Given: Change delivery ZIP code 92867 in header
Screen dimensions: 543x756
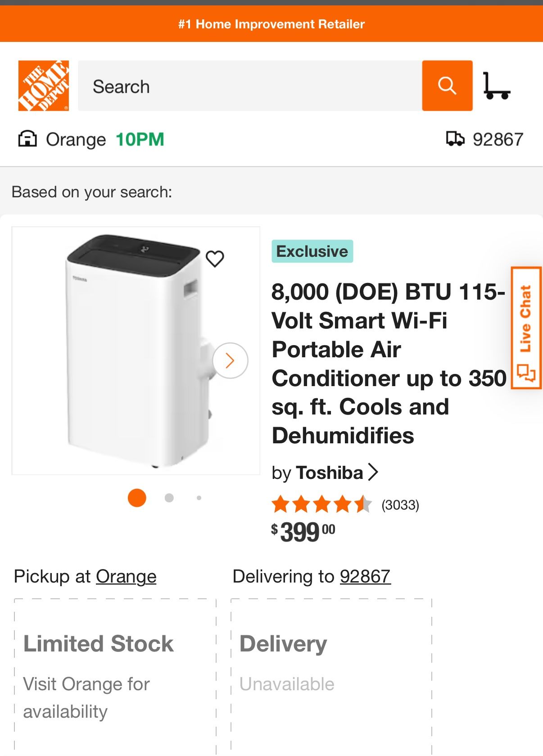Looking at the screenshot, I should tap(498, 140).
